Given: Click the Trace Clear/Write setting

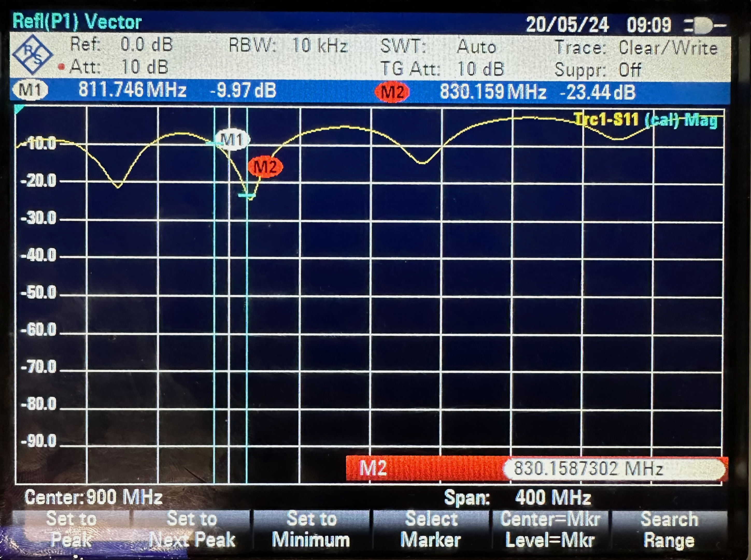Looking at the screenshot, I should 668,48.
